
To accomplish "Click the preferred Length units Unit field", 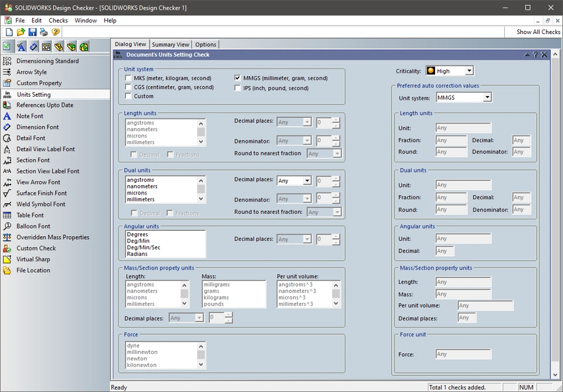I will [x=463, y=128].
